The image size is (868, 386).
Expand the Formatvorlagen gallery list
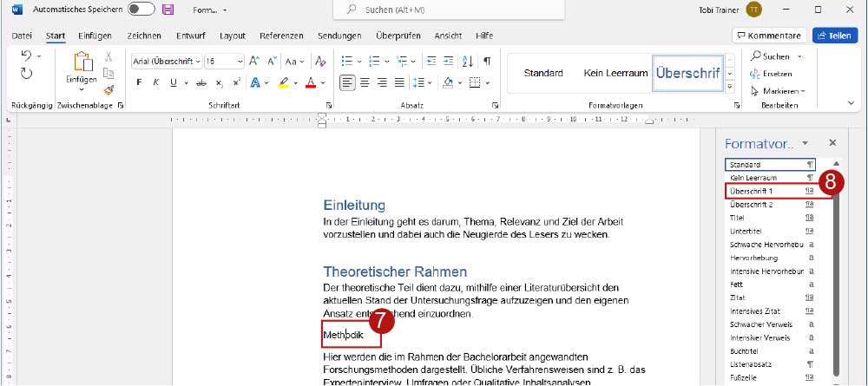[729, 88]
